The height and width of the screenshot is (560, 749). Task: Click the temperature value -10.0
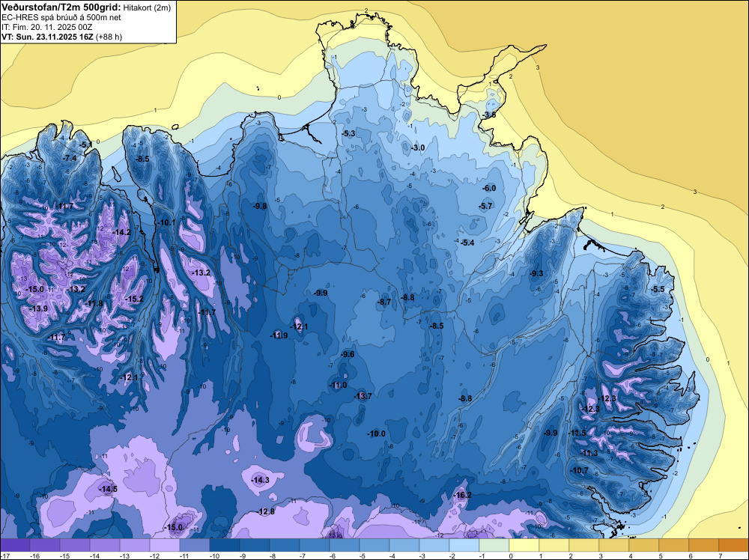tap(377, 434)
